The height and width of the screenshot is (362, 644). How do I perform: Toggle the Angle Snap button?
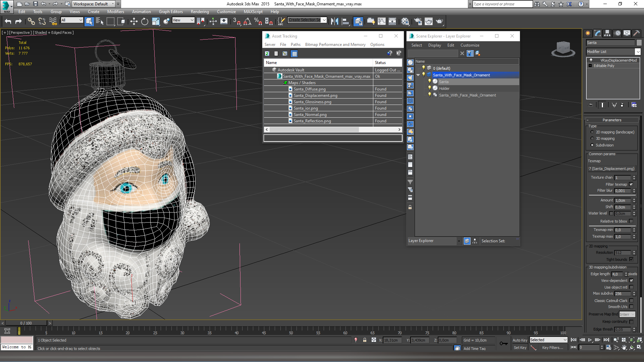(x=247, y=21)
